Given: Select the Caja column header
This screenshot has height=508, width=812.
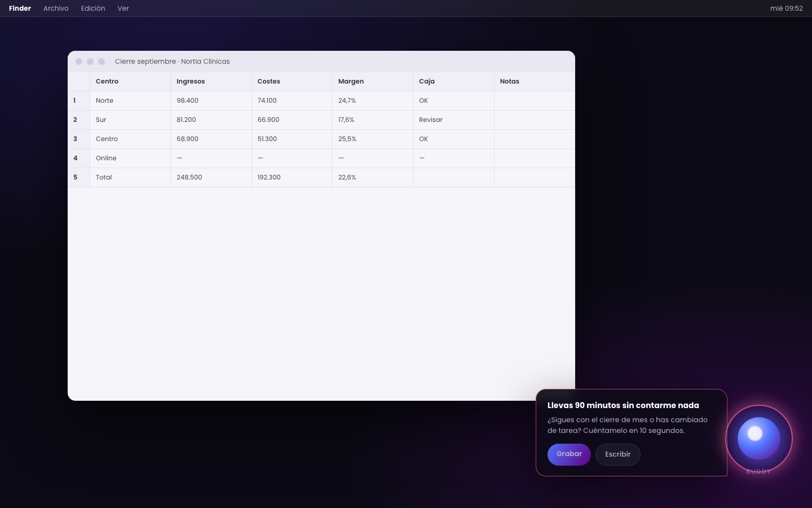Looking at the screenshot, I should point(453,81).
